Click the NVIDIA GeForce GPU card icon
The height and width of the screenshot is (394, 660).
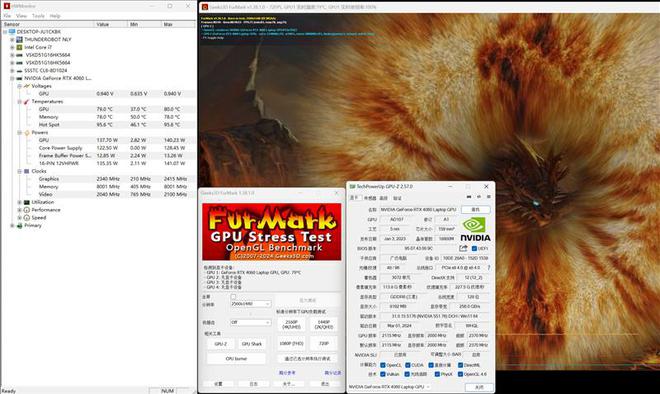(x=19, y=78)
